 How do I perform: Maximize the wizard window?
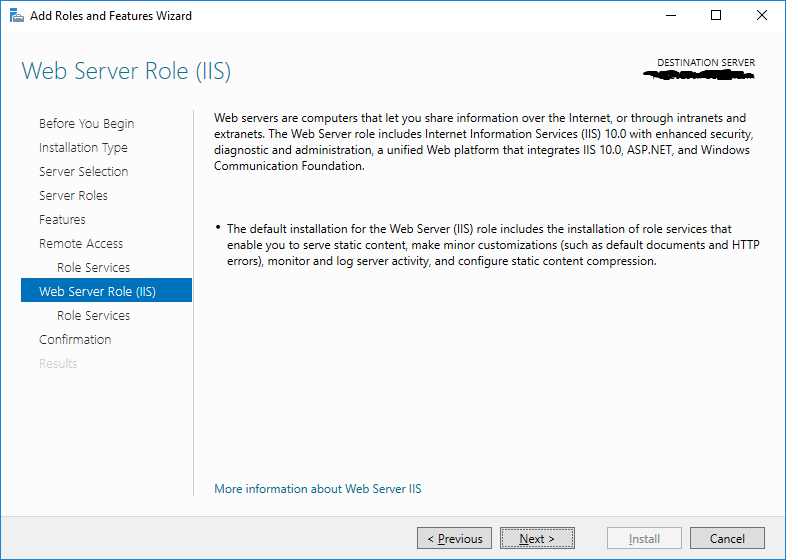716,16
